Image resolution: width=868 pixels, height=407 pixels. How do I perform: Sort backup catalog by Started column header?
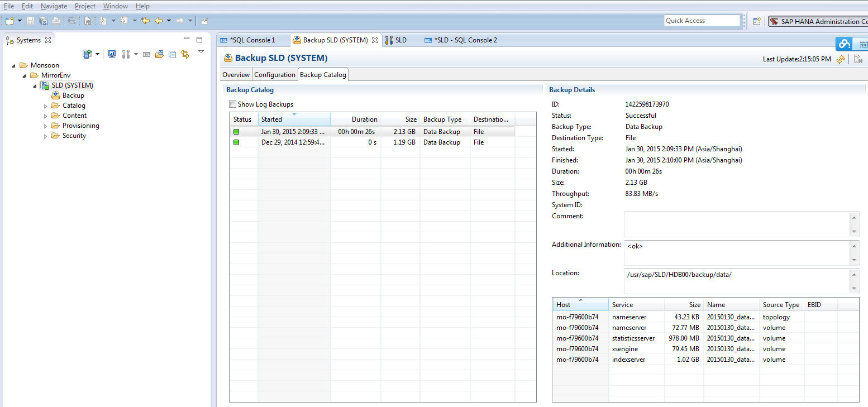(294, 119)
